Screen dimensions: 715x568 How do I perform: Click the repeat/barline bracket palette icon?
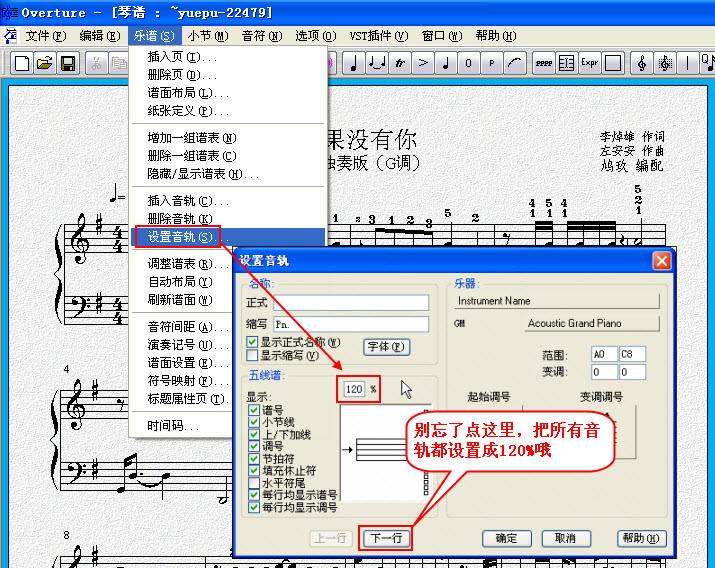(566, 63)
